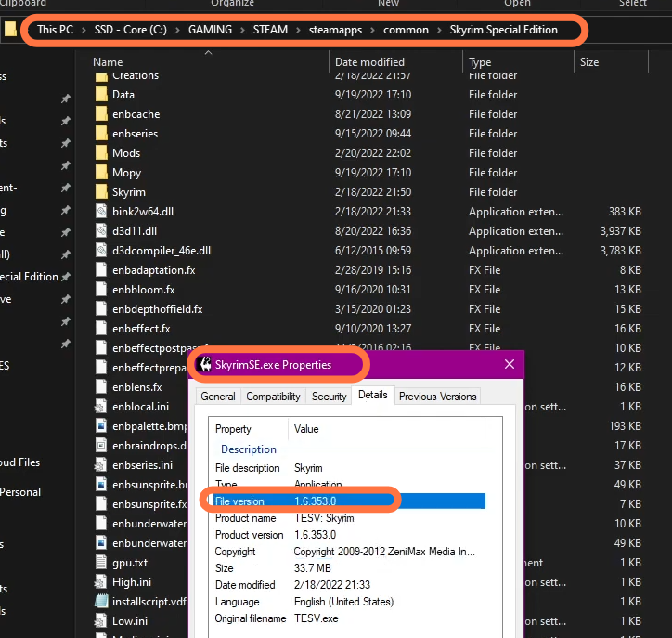Click the enbsunsprite.fx file icon

(x=101, y=504)
